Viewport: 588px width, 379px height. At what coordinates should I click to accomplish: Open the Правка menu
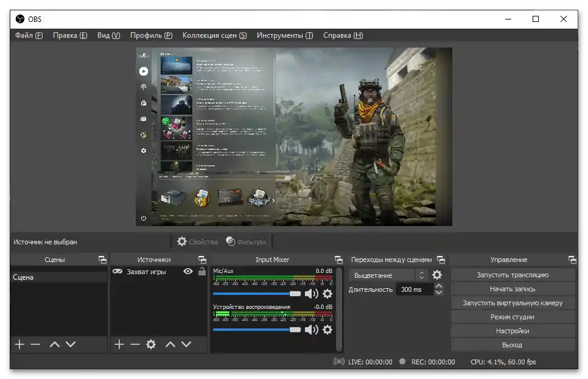[70, 35]
